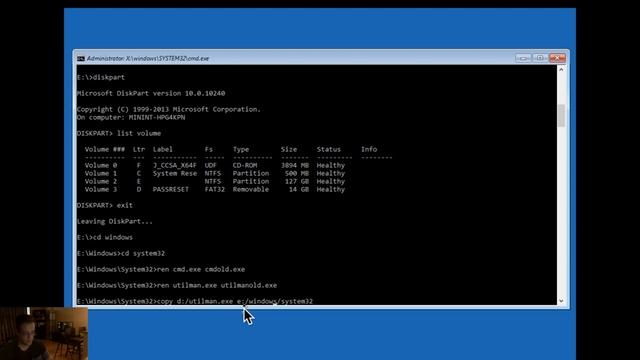Viewport: 640px width, 360px height.
Task: Close the Administrator cmd.exe window
Action: [557, 58]
